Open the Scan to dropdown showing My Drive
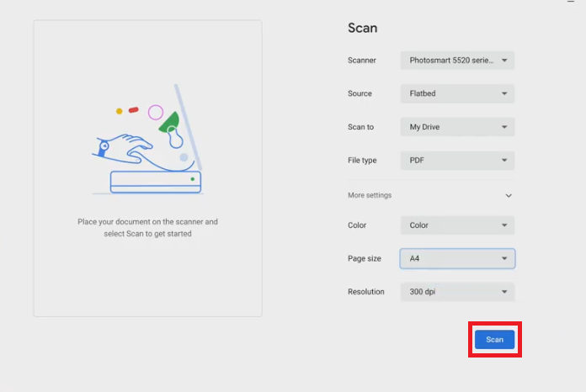Image resolution: width=586 pixels, height=392 pixels. click(x=457, y=127)
